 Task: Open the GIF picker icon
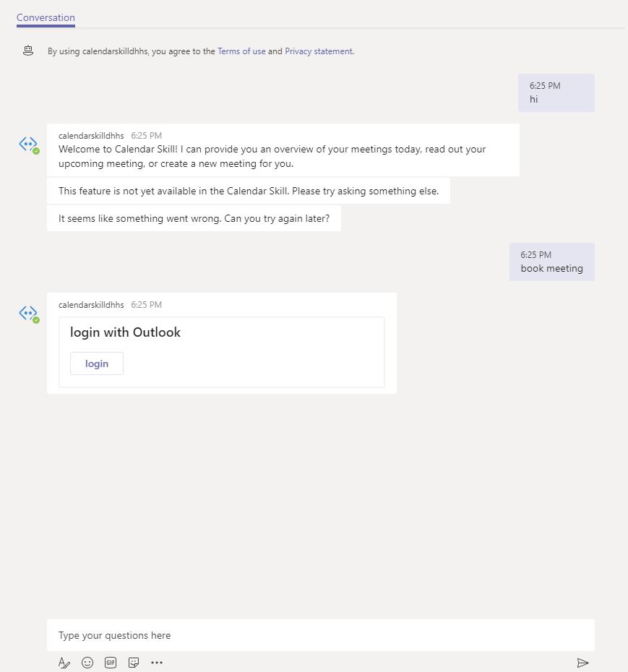(x=111, y=663)
